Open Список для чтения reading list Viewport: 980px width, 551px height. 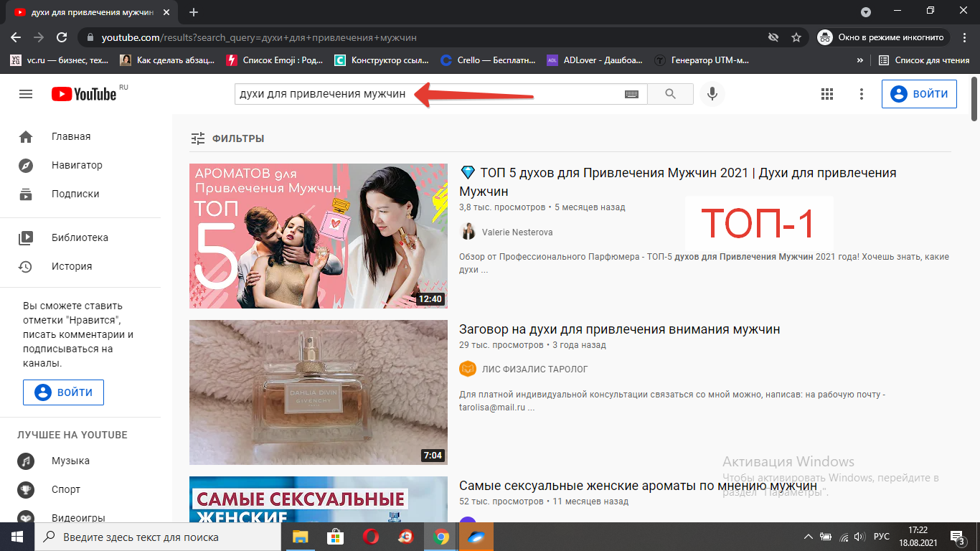click(x=924, y=60)
